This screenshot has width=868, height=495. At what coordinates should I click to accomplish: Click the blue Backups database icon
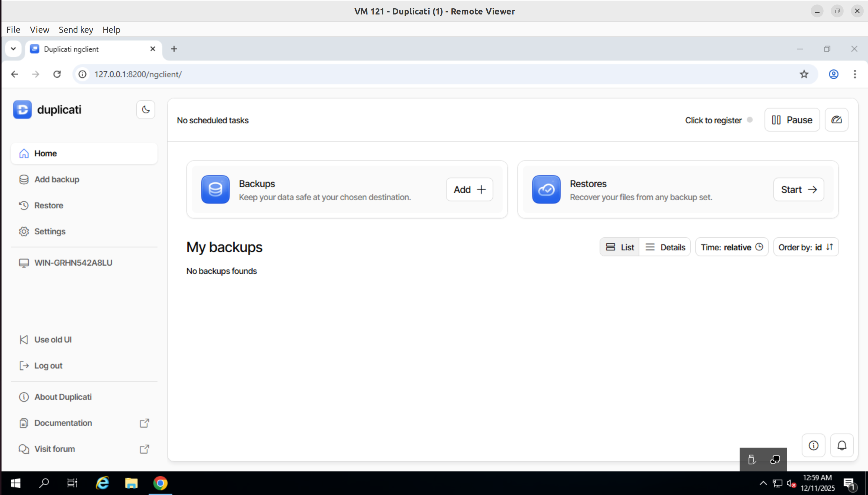click(215, 189)
